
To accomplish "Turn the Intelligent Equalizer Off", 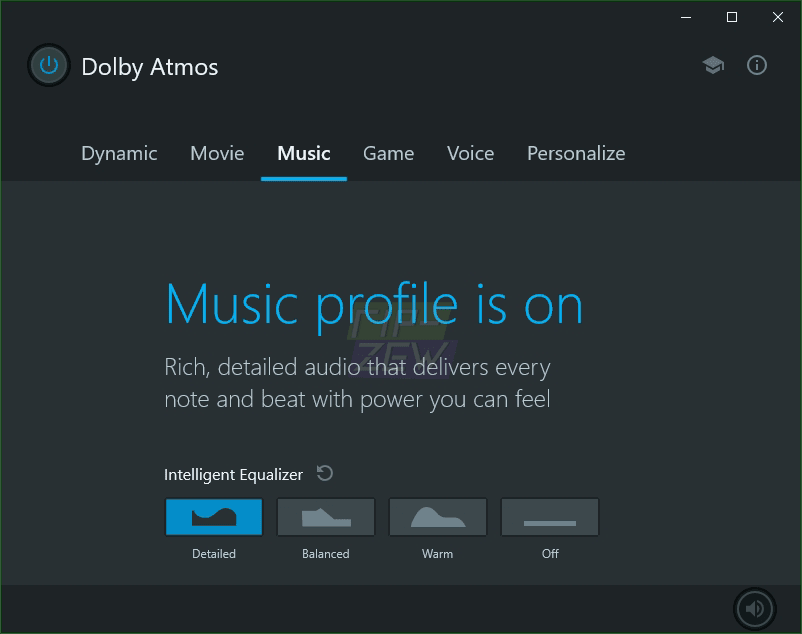I will point(550,517).
